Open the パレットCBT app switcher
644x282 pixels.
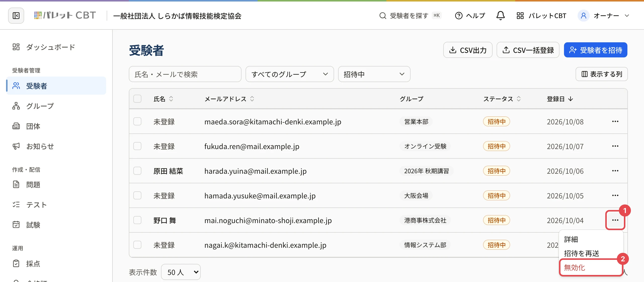click(x=541, y=16)
